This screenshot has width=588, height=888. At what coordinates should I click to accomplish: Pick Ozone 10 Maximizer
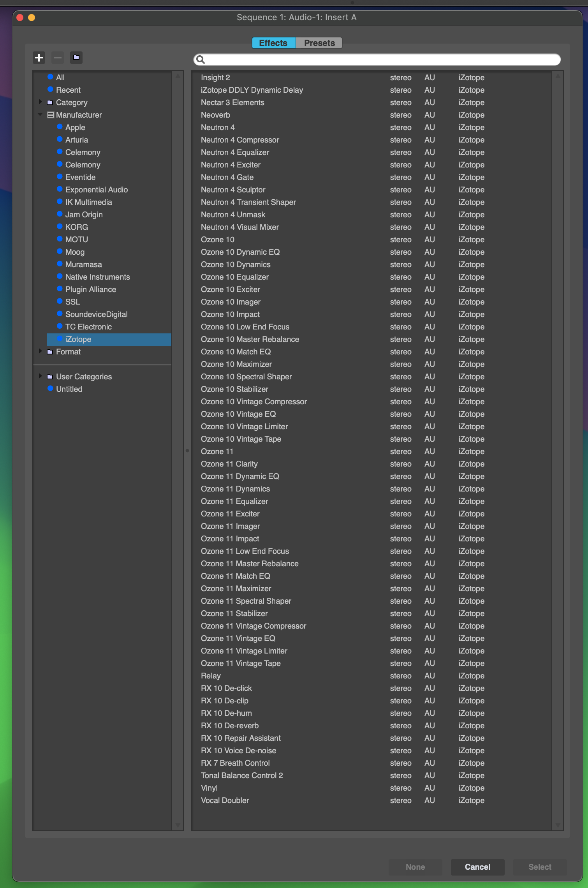point(236,364)
